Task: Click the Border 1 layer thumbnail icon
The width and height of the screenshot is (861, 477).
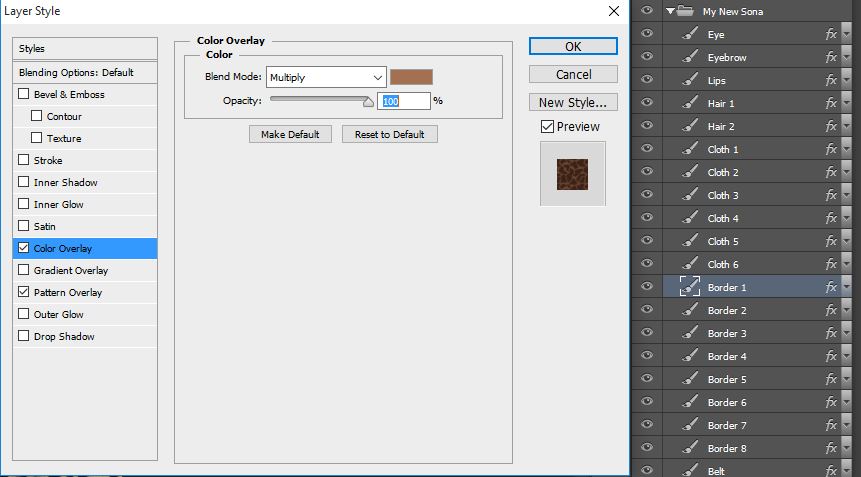Action: (690, 287)
